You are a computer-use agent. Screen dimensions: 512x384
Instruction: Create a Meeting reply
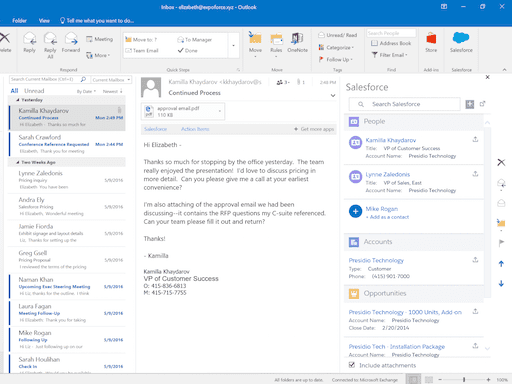click(99, 39)
